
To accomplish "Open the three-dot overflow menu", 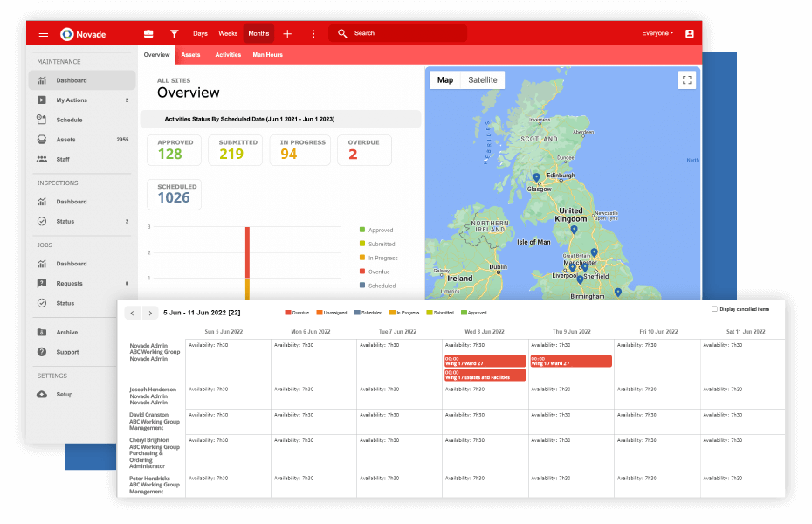I will 313,33.
